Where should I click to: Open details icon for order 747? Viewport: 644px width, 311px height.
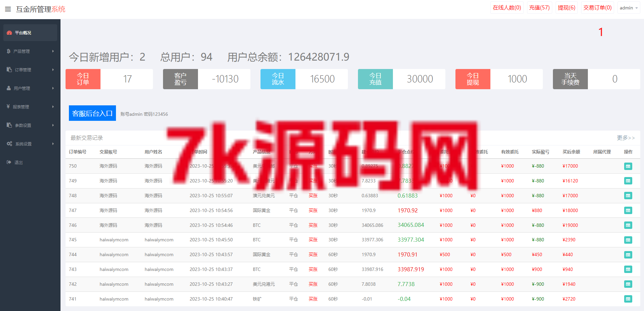(x=628, y=210)
